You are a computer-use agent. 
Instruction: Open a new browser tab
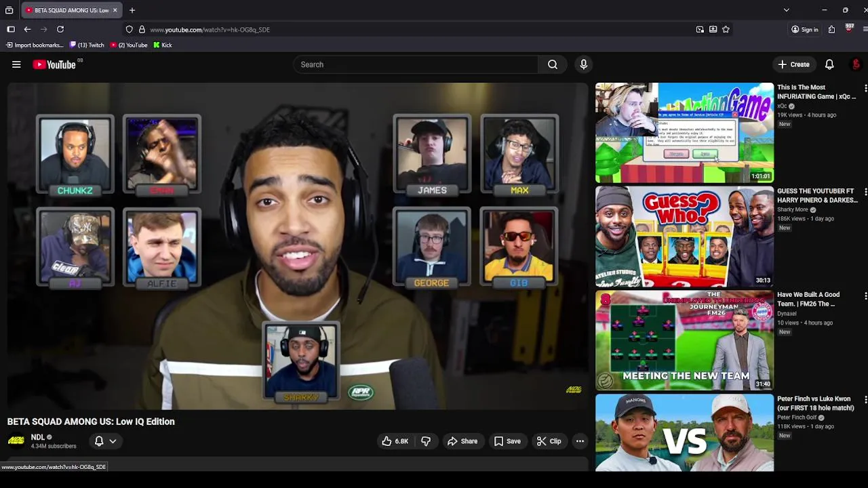point(132,10)
